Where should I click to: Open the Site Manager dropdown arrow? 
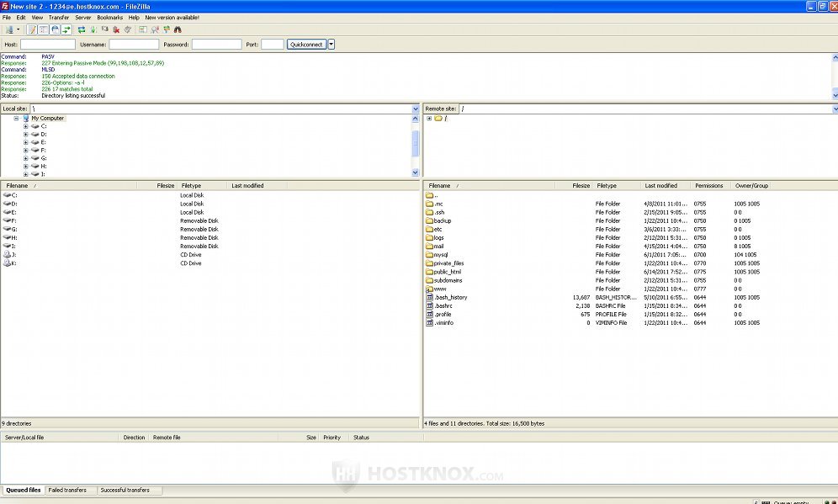click(19, 30)
